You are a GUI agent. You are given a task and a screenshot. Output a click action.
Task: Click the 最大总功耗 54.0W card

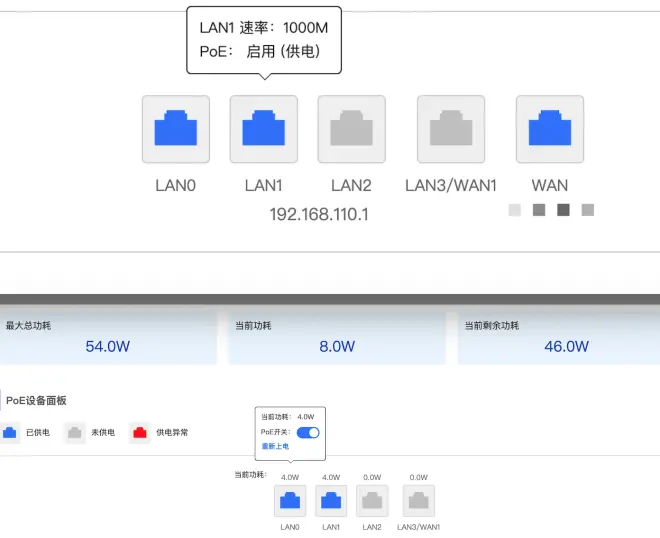[108, 338]
